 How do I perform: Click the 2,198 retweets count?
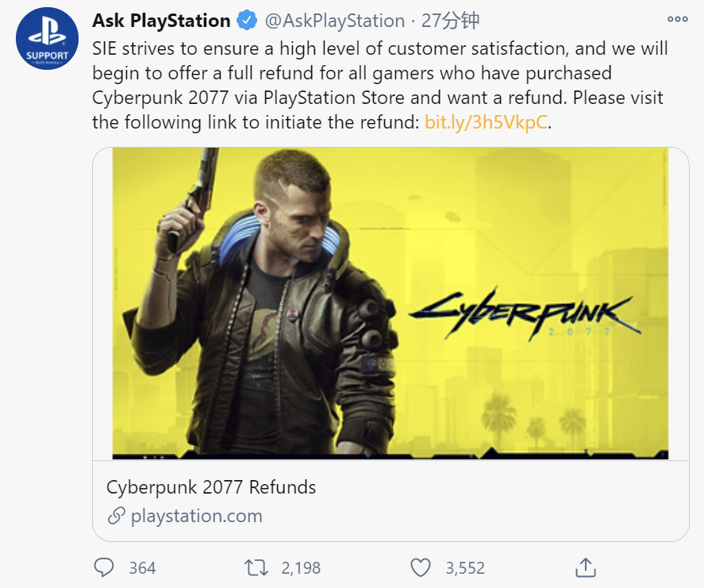tap(301, 568)
